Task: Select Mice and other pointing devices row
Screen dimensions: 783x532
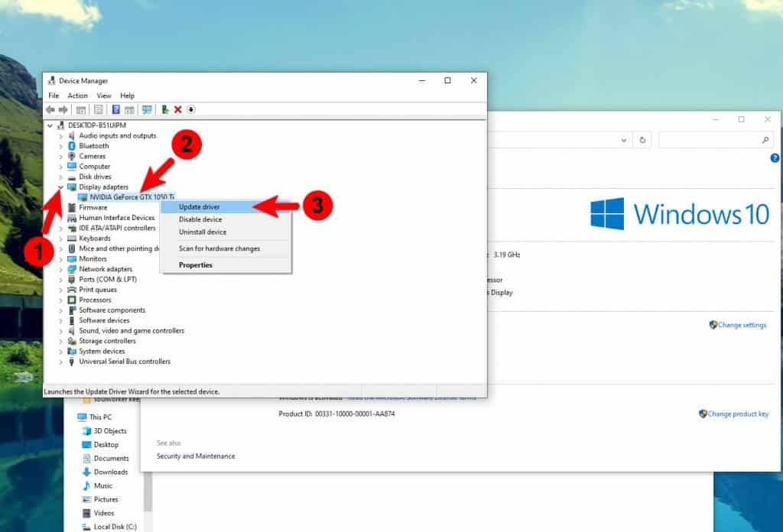Action: click(119, 248)
